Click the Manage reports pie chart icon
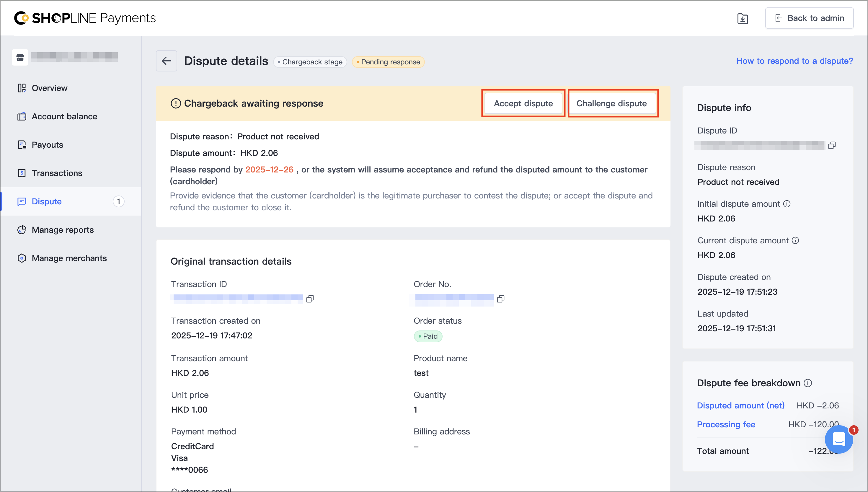The height and width of the screenshot is (492, 868). tap(22, 230)
